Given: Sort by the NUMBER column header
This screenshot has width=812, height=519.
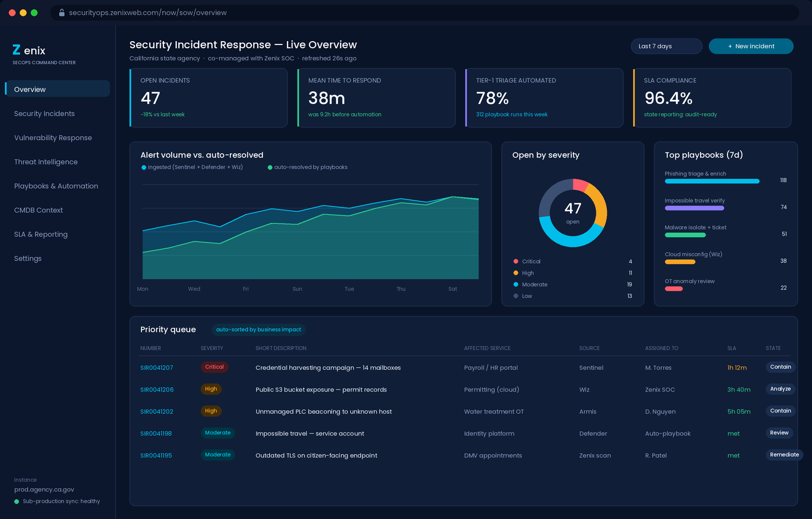Looking at the screenshot, I should [x=151, y=348].
